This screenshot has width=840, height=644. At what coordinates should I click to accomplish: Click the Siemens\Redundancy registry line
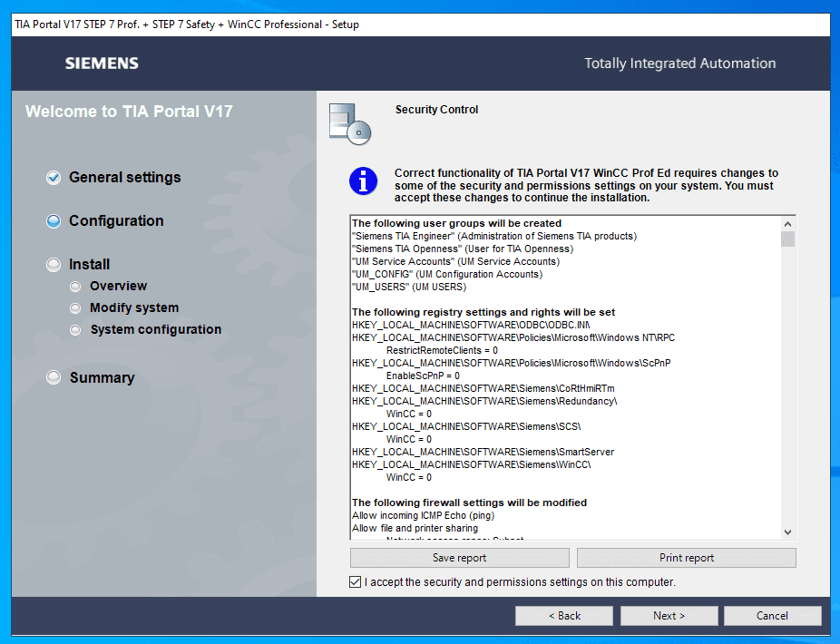point(484,401)
